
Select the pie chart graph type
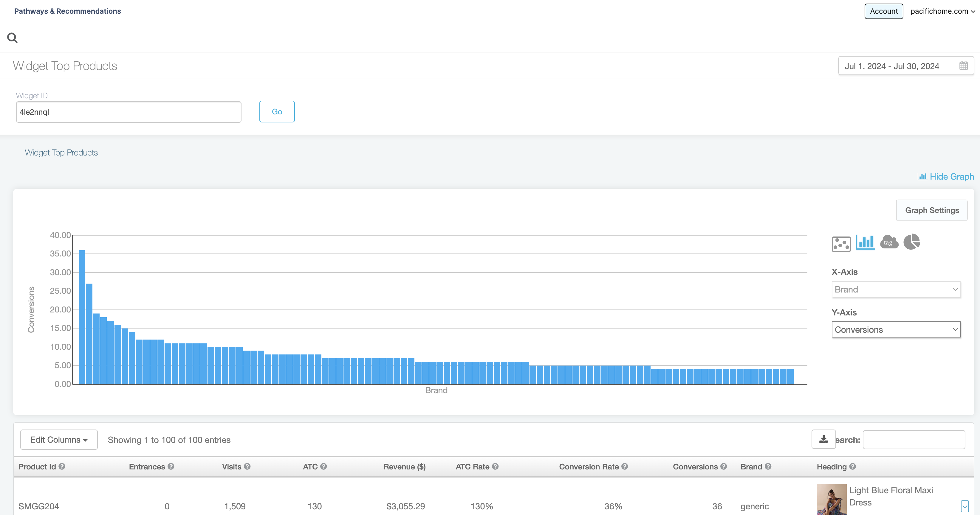[x=912, y=242]
